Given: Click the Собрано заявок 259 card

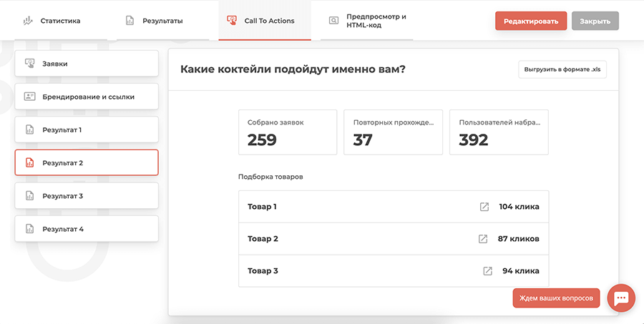Looking at the screenshot, I should [x=288, y=132].
